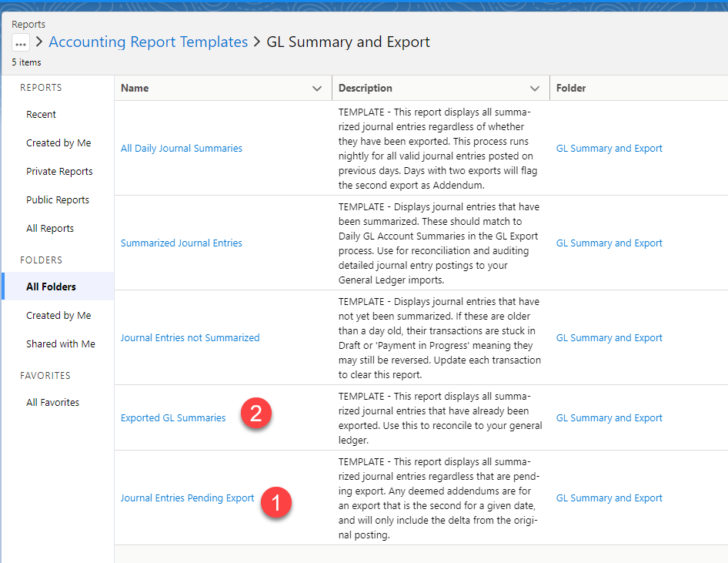Screen dimensions: 728x563
Task: Navigate back to Accounting Report Templates
Action: [x=148, y=42]
